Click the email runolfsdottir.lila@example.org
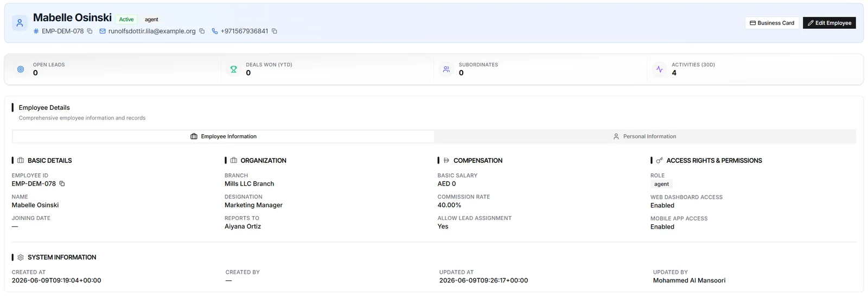The height and width of the screenshot is (296, 868). click(x=152, y=31)
